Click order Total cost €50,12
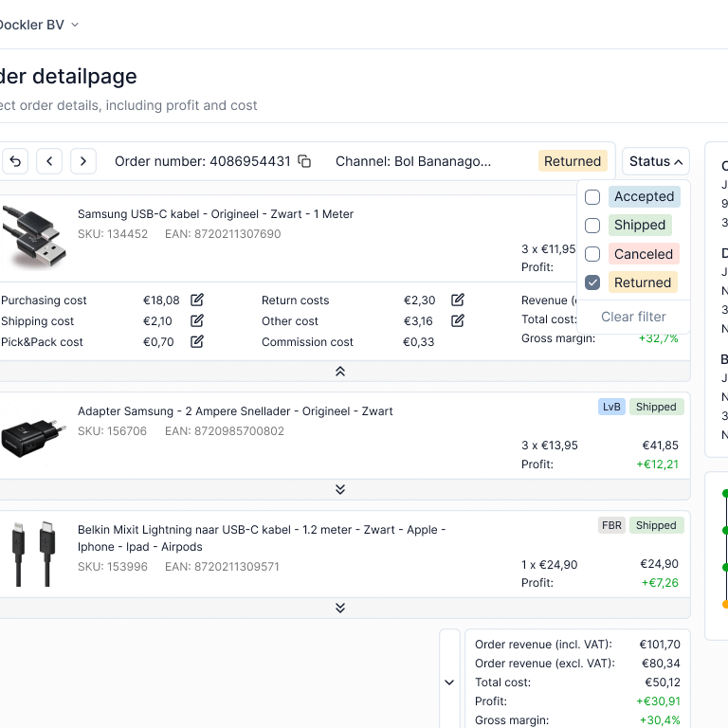 663,682
